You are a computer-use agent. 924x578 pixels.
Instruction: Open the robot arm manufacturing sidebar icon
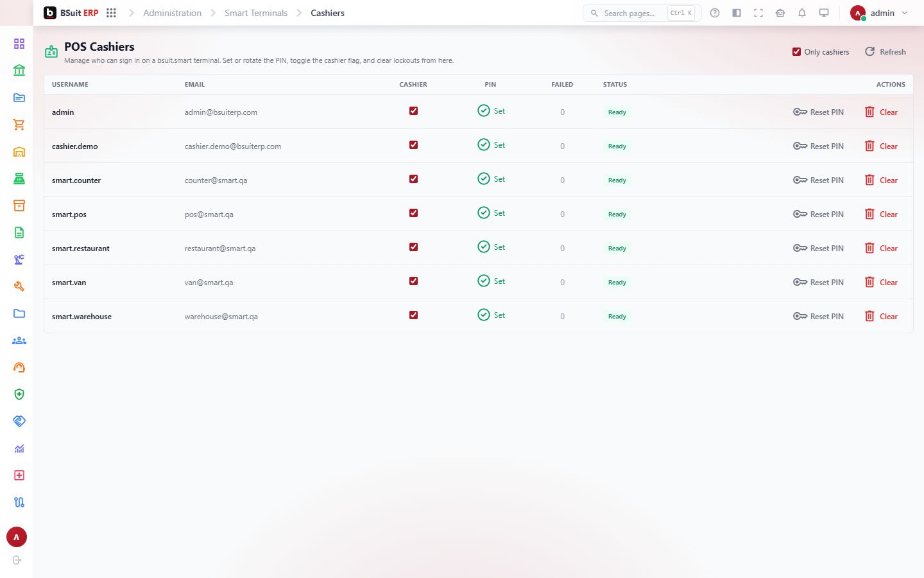19,259
